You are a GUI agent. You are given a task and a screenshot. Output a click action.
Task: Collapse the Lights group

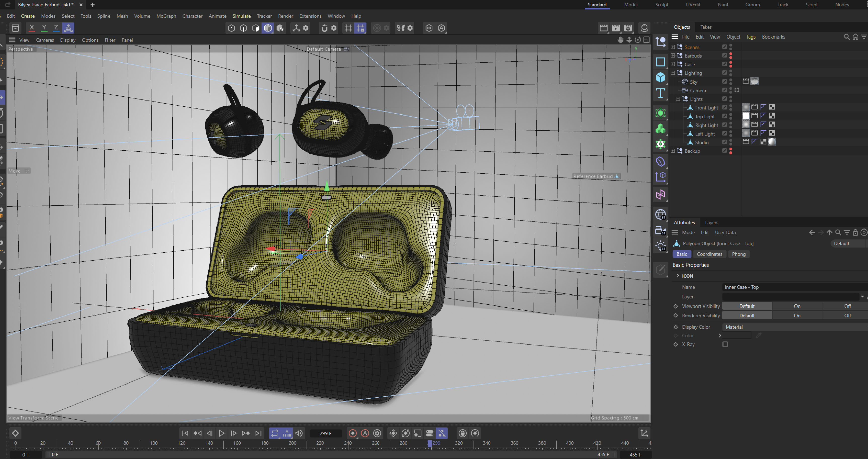(x=678, y=99)
